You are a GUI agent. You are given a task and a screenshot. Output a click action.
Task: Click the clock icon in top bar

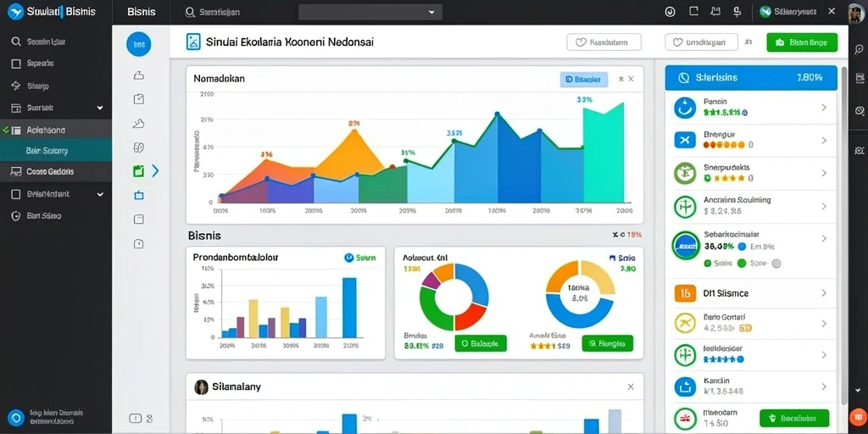[x=671, y=12]
